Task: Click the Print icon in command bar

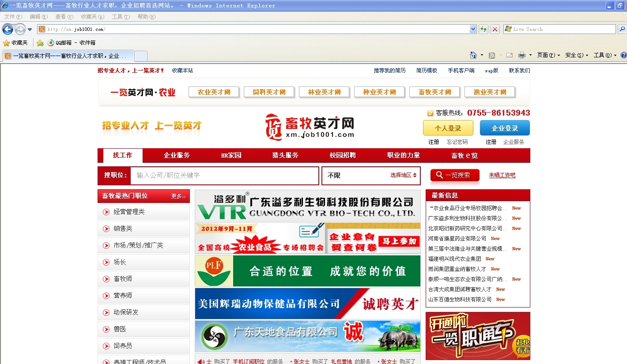Action: point(522,55)
